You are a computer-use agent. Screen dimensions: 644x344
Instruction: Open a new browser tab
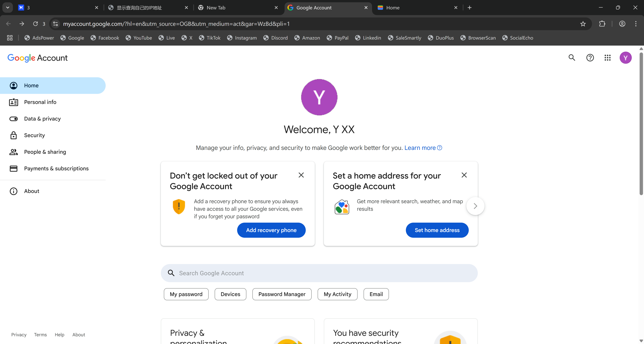(469, 8)
